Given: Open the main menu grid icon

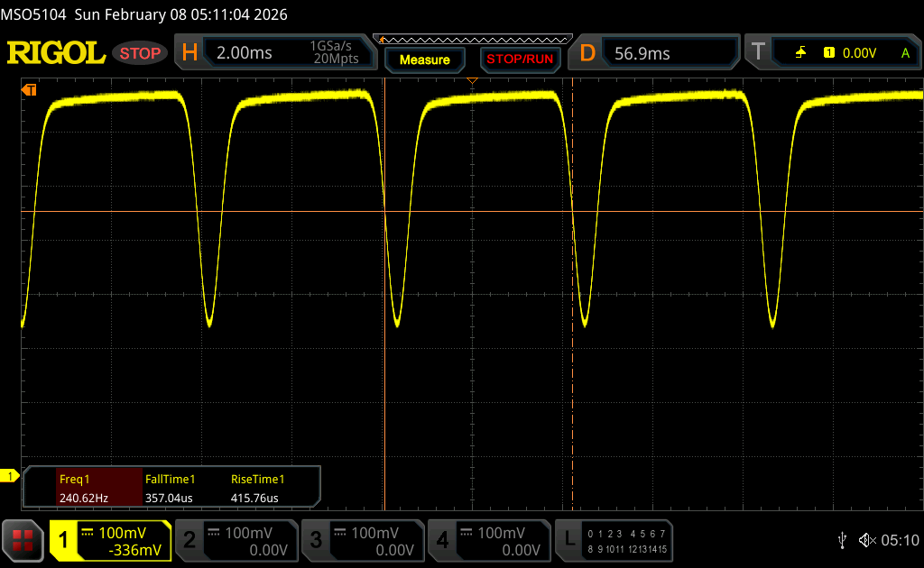Looking at the screenshot, I should (23, 540).
